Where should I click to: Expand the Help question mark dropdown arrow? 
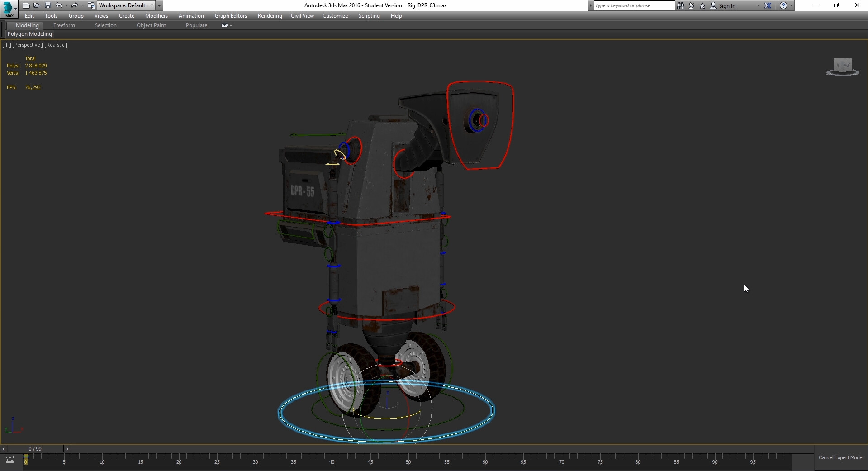pyautogui.click(x=791, y=6)
